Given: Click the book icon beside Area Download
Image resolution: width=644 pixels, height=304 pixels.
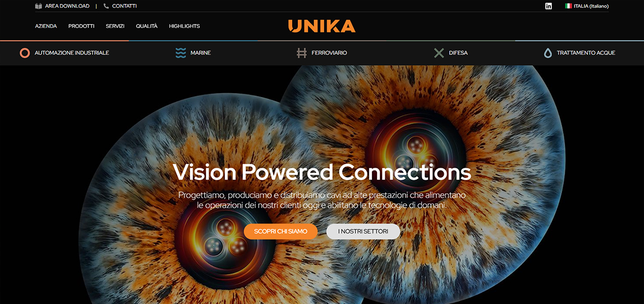Looking at the screenshot, I should [39, 6].
